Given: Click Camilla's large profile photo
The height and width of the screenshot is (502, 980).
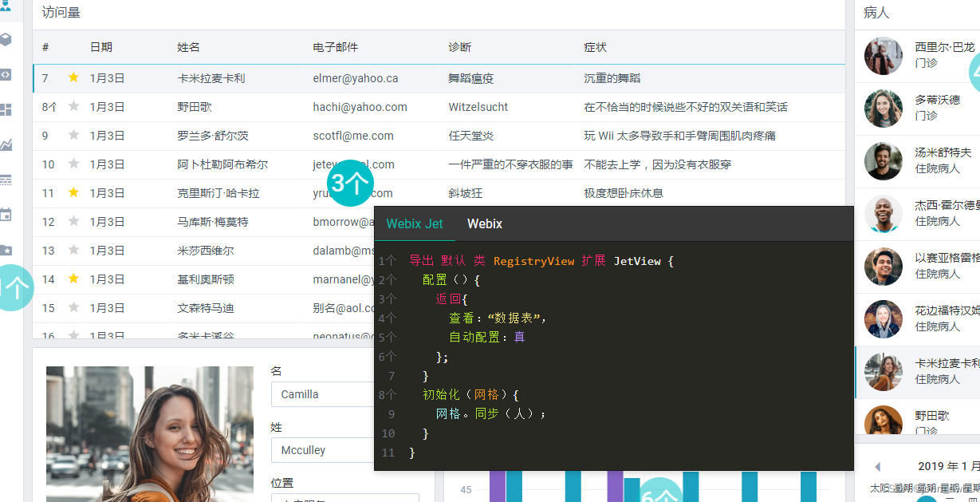Looking at the screenshot, I should [x=150, y=434].
